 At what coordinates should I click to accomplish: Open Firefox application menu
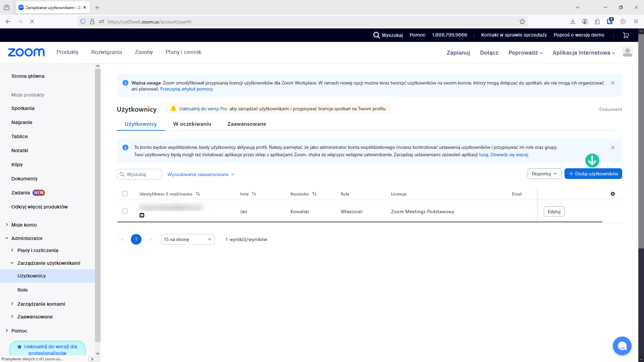[x=636, y=21]
